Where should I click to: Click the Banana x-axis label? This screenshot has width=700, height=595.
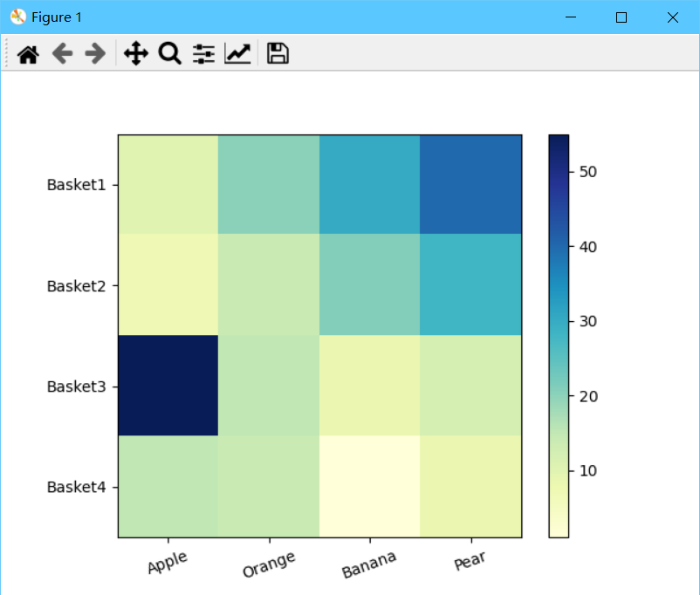pos(369,564)
